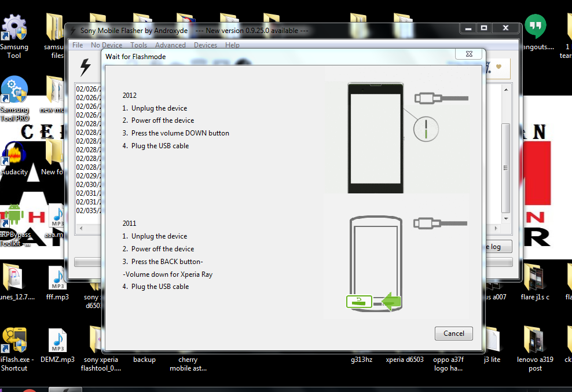Click the horizontal scroll right arrow in log
This screenshot has width=572, height=392.
click(x=496, y=228)
